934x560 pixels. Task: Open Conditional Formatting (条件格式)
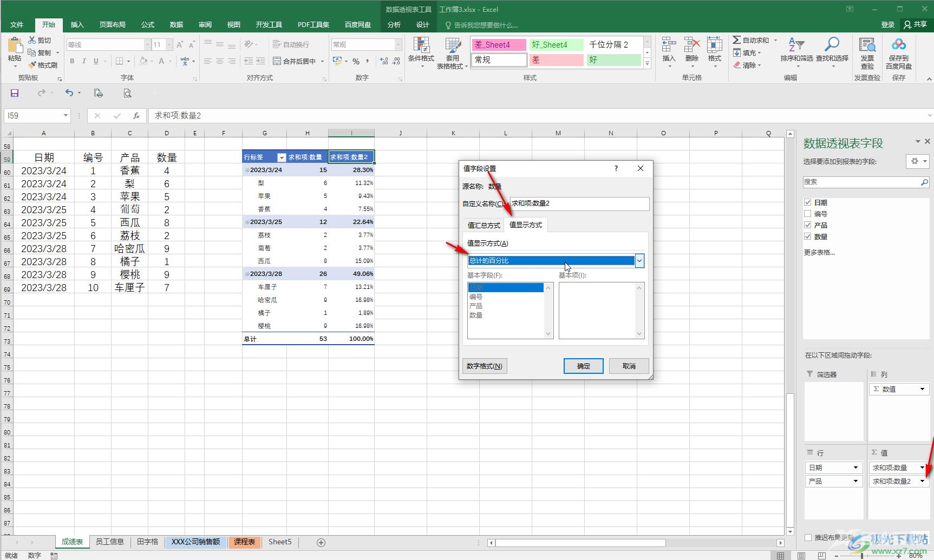421,53
